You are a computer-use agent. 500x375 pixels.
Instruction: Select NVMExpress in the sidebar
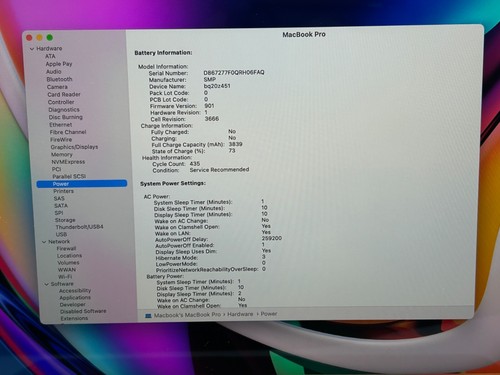click(x=68, y=162)
